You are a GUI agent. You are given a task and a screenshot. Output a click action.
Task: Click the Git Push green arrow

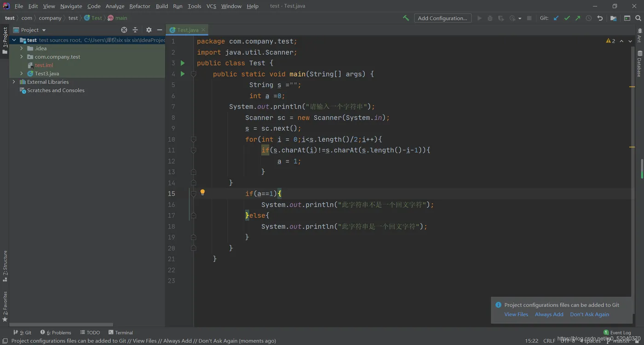coord(578,18)
